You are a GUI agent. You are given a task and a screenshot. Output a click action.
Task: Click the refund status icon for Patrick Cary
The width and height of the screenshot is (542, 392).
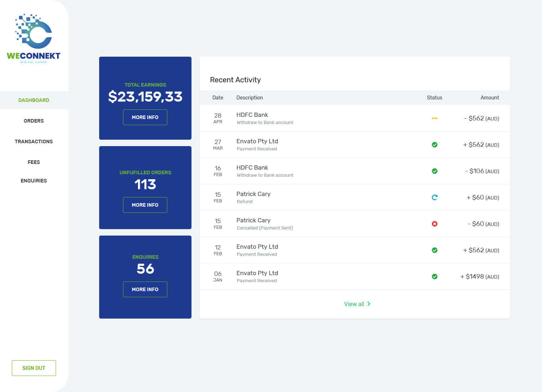point(434,197)
